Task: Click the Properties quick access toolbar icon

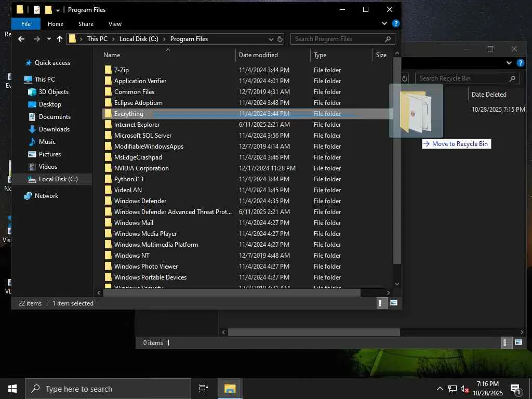Action: (37, 10)
